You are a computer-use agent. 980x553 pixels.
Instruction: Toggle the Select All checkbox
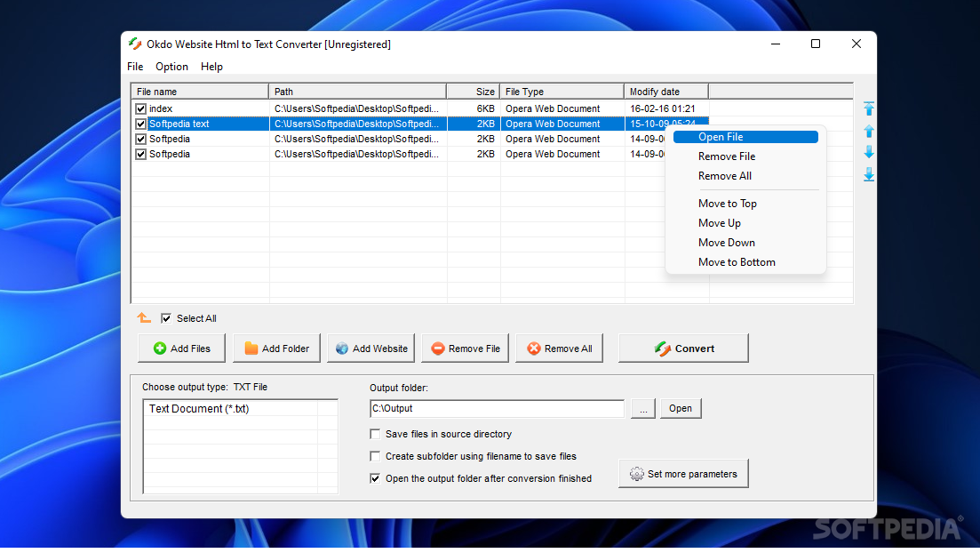(165, 318)
